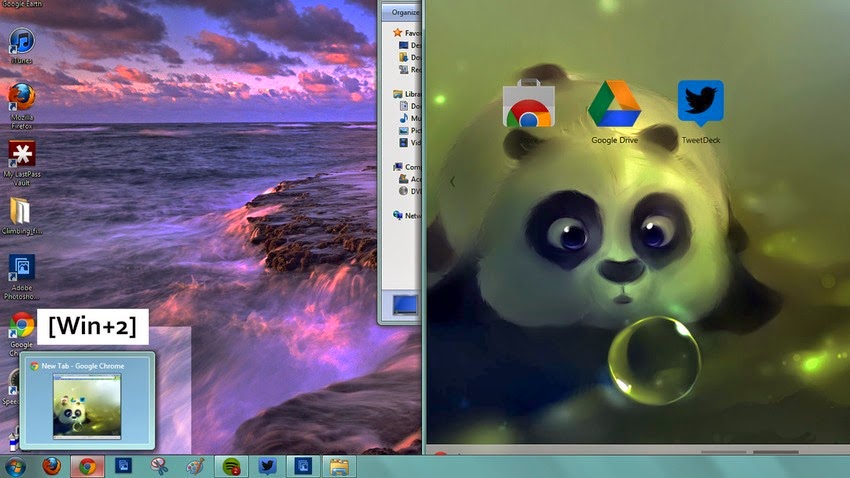Open the My LastPass Vault shortcut
The height and width of the screenshot is (478, 850).
22,163
